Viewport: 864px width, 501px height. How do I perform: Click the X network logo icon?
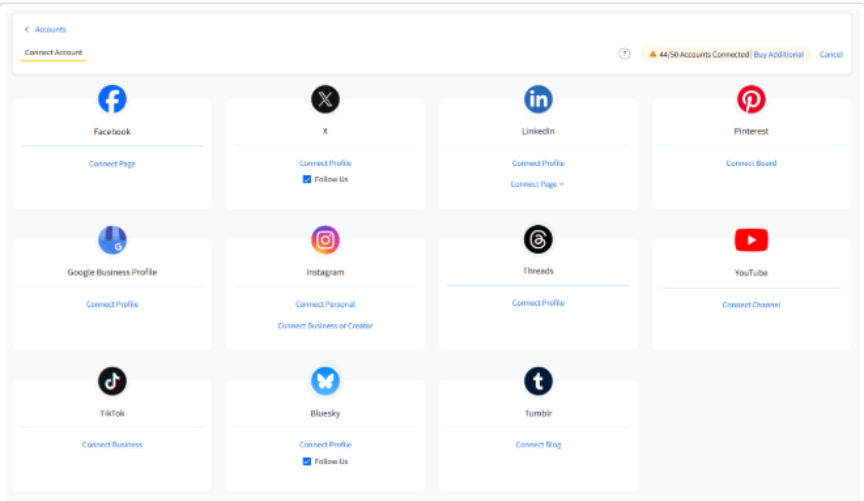325,99
